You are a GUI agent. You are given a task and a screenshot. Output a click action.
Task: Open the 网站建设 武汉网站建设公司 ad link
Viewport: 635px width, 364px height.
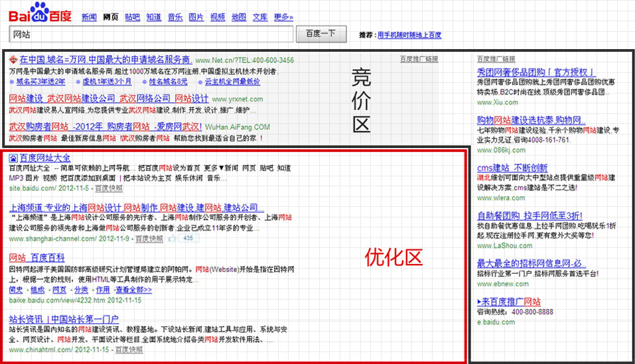tap(109, 99)
